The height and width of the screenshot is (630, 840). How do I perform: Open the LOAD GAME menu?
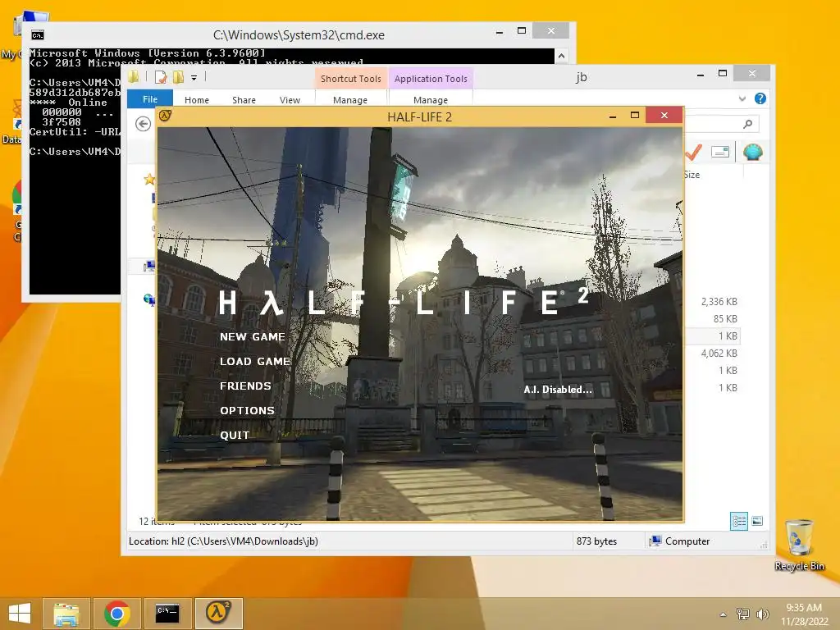pyautogui.click(x=255, y=362)
